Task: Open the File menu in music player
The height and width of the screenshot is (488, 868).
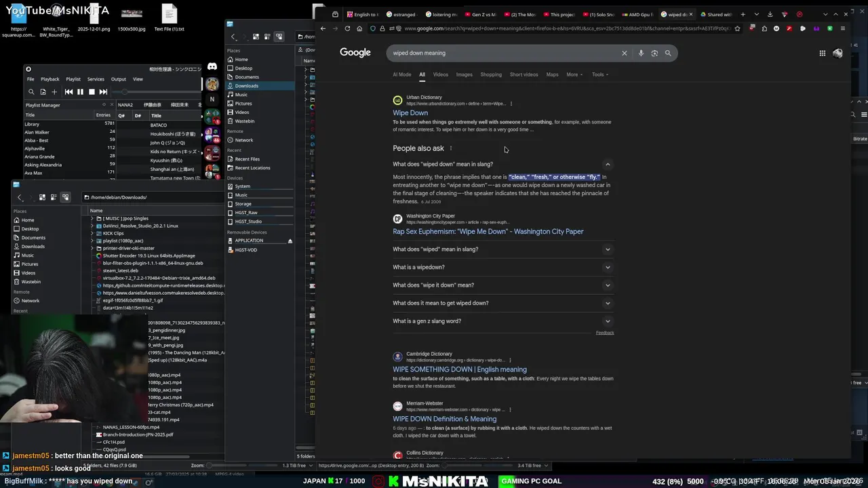Action: (x=31, y=79)
